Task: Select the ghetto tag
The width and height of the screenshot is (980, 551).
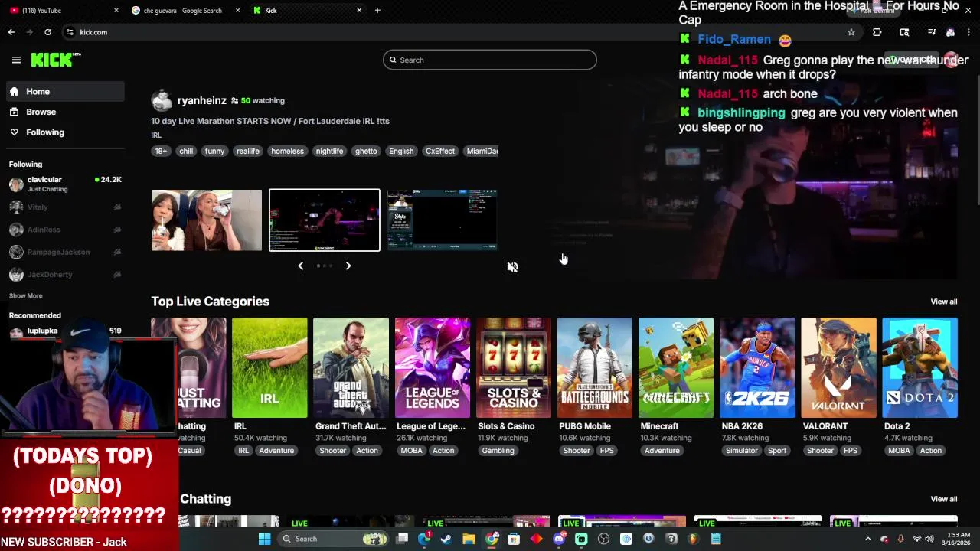Action: pos(366,151)
